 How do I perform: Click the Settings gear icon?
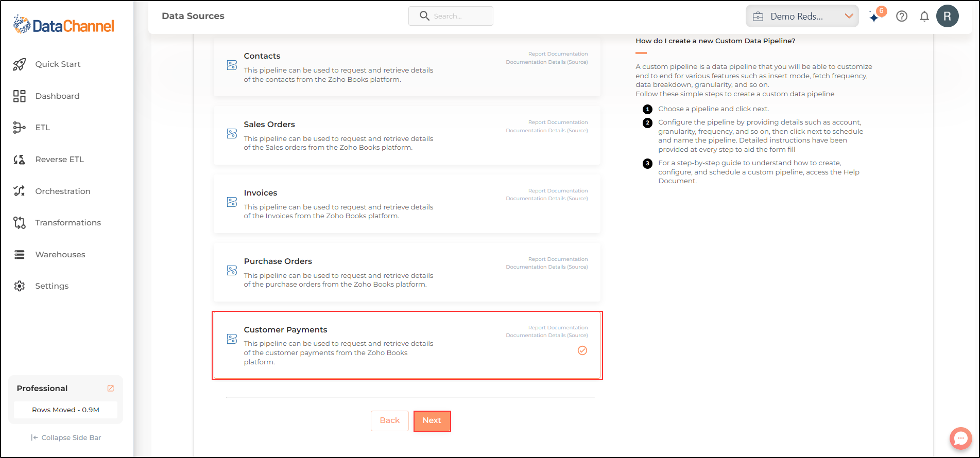pos(20,286)
